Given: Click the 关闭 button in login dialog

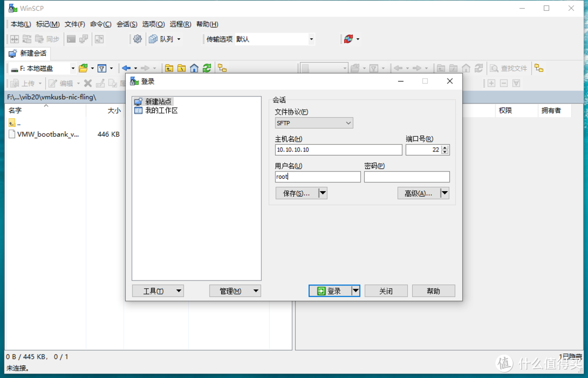Looking at the screenshot, I should point(386,291).
